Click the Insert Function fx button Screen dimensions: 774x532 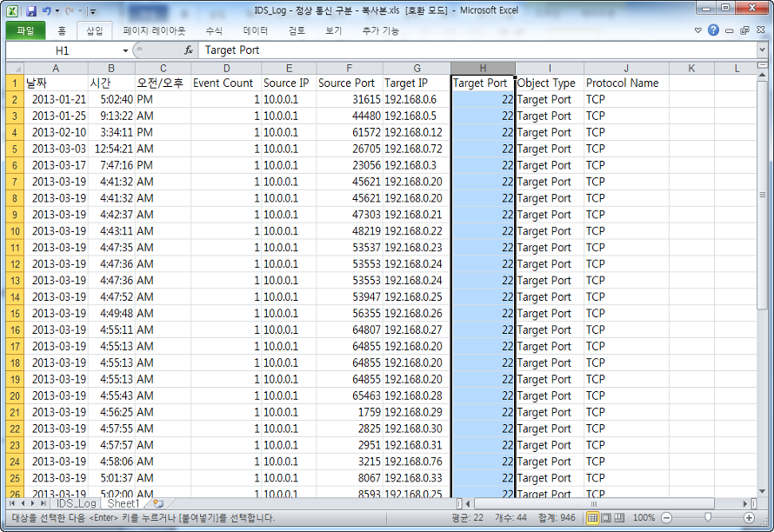pyautogui.click(x=188, y=50)
